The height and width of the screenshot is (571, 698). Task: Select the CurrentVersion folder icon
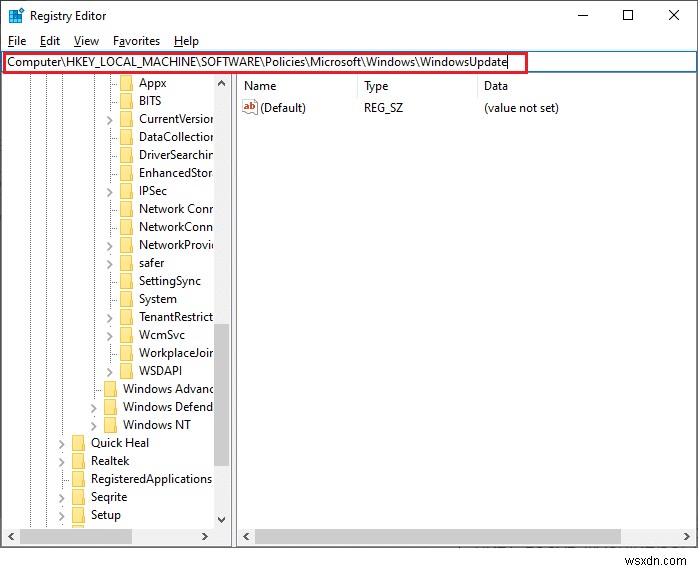[126, 119]
